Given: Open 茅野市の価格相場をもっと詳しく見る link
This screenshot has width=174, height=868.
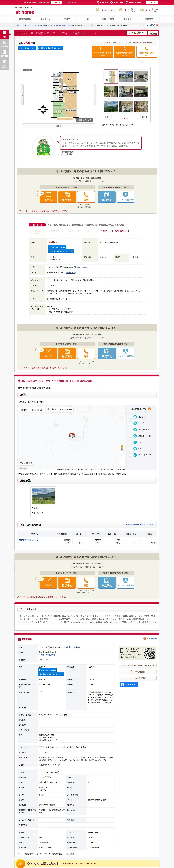Looking at the screenshot, I should pos(139,524).
